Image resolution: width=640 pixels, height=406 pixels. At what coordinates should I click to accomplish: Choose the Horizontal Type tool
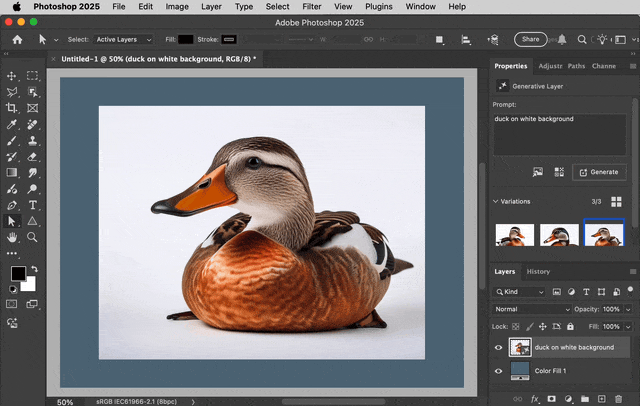pyautogui.click(x=33, y=205)
